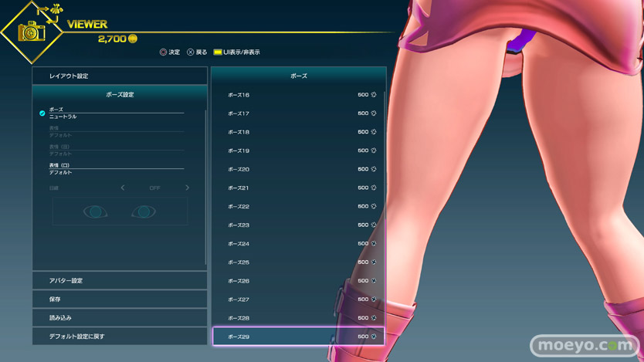Click the coin icon on ポーズ29 row
Image resolution: width=644 pixels, height=362 pixels.
[x=374, y=337]
